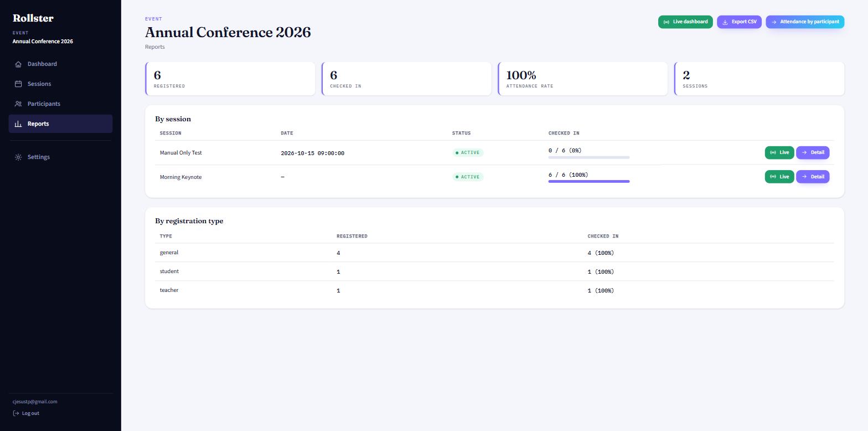Screen dimensions: 868x431
Task: Click the 'general' registration type row
Action: (494, 253)
